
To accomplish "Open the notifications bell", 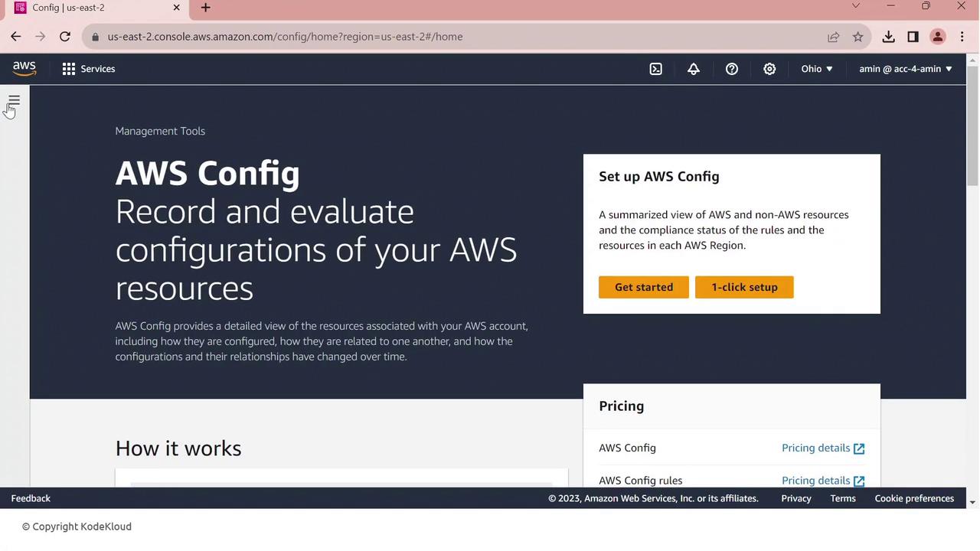I will 694,69.
